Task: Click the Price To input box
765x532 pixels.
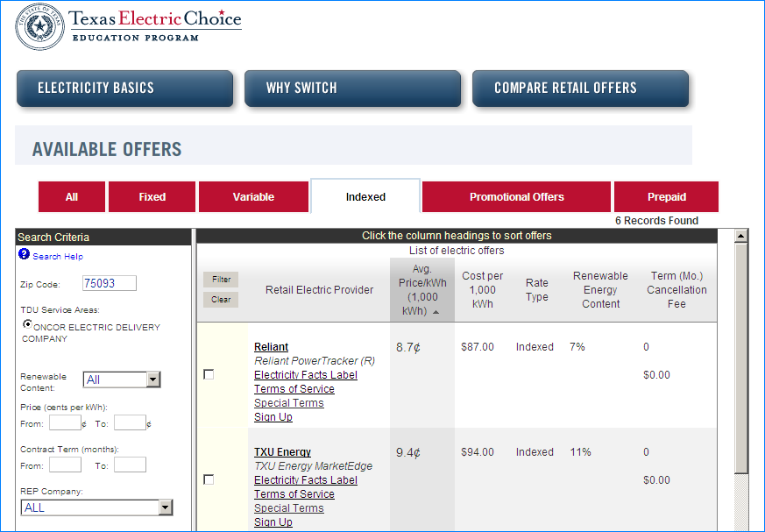Action: pyautogui.click(x=130, y=422)
